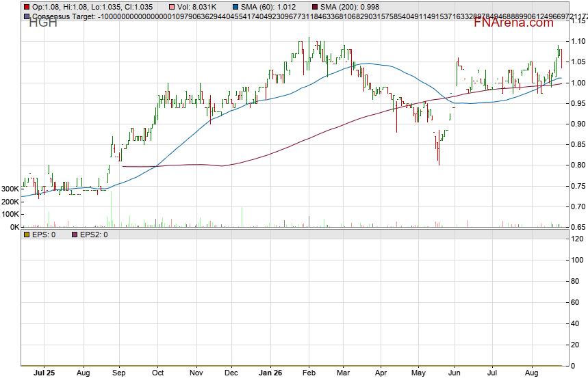Click the 'Oct' date axis label
The height and width of the screenshot is (387, 588).
tap(158, 373)
